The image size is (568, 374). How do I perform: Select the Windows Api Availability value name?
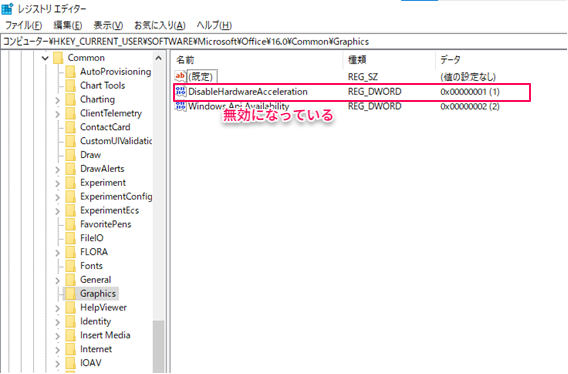[x=239, y=106]
